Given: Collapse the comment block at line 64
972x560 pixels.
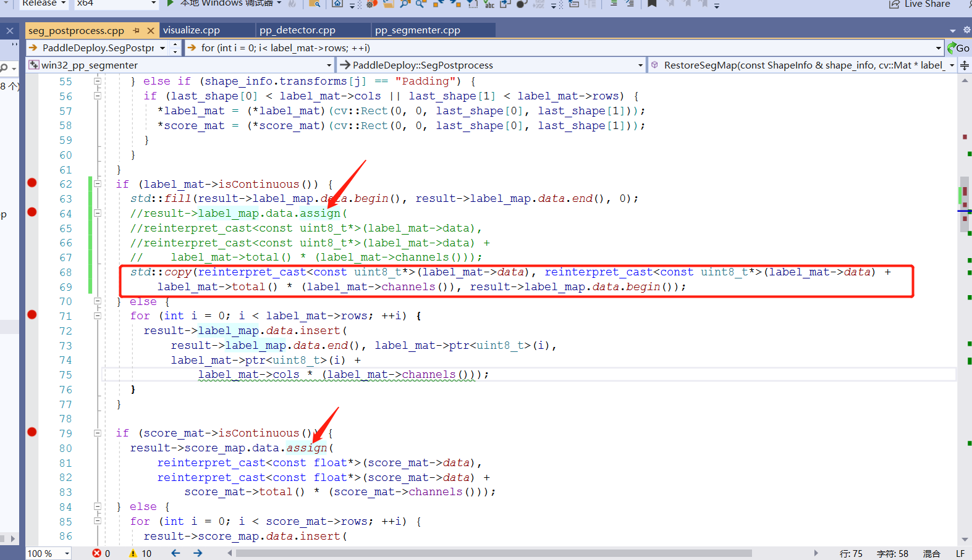Looking at the screenshot, I should coord(98,213).
